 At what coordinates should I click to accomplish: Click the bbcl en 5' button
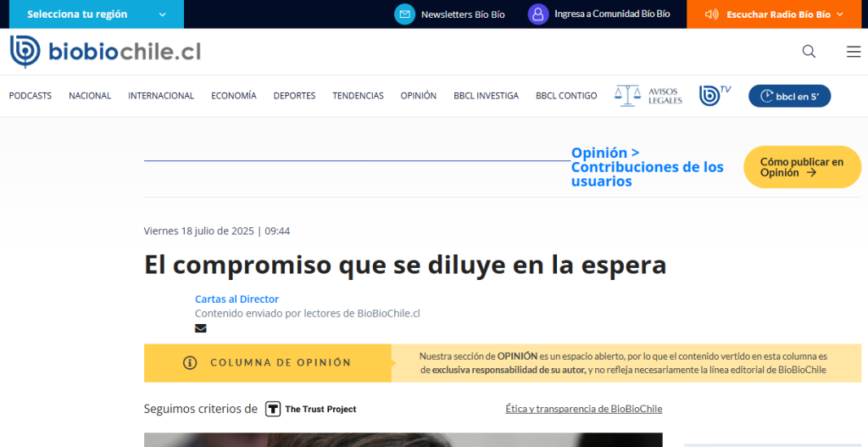pos(789,96)
